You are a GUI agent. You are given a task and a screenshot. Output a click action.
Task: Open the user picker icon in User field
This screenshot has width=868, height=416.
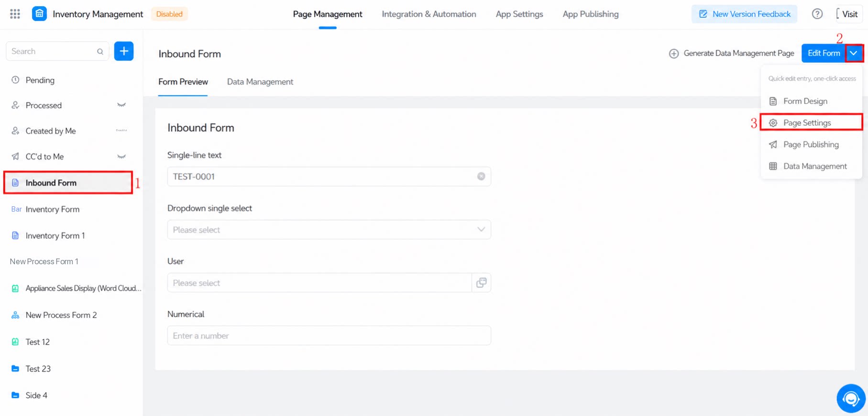click(x=481, y=283)
